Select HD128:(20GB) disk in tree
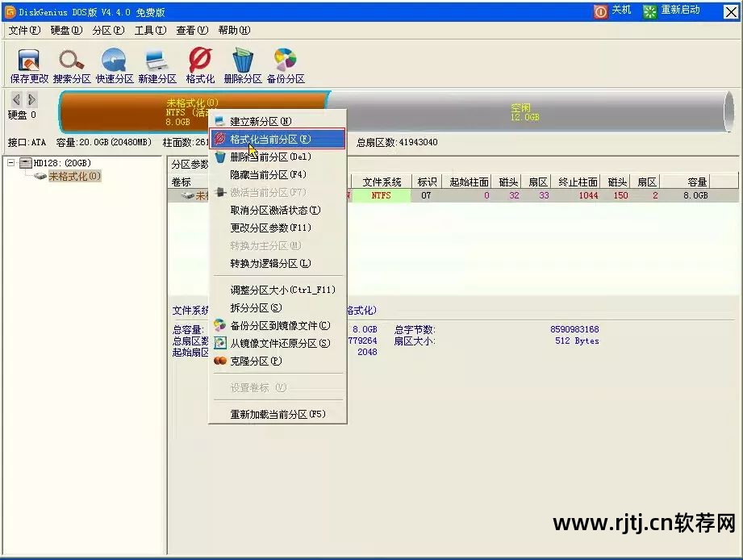This screenshot has height=560, width=743. (x=61, y=163)
